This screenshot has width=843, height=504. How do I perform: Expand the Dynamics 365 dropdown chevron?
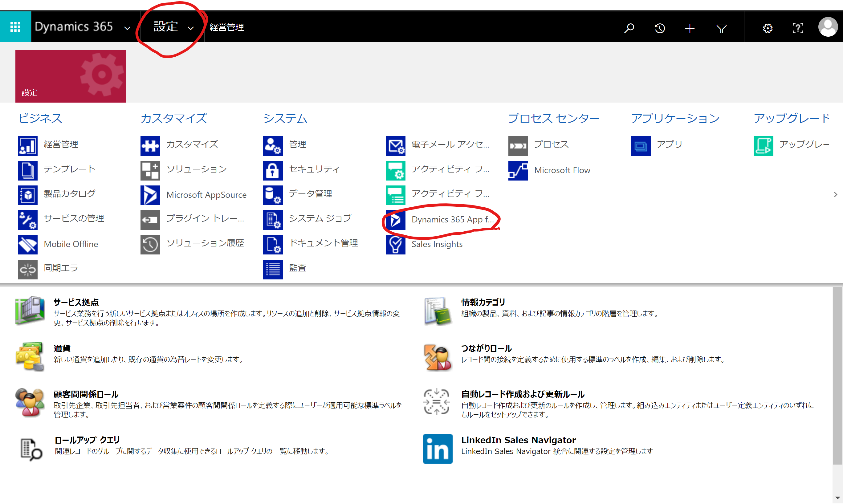pyautogui.click(x=127, y=28)
